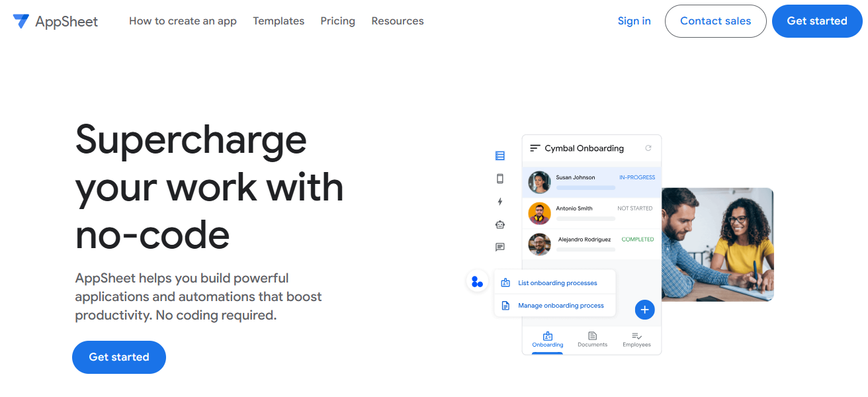Click Get started below the headline
Image resolution: width=868 pixels, height=397 pixels.
click(119, 357)
